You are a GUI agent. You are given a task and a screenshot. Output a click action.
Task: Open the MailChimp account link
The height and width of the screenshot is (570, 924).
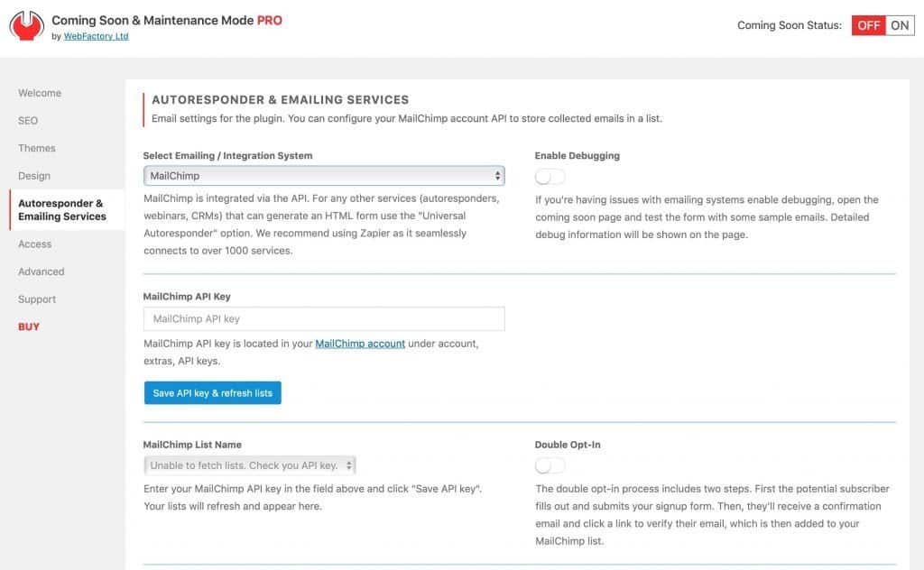click(x=360, y=344)
